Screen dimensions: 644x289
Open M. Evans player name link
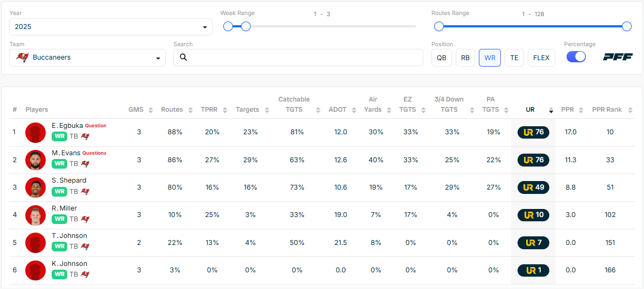click(66, 153)
